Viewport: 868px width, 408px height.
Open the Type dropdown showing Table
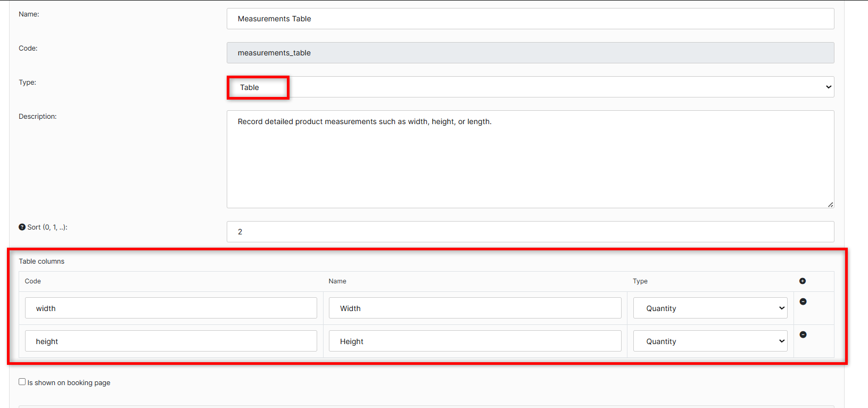point(530,87)
